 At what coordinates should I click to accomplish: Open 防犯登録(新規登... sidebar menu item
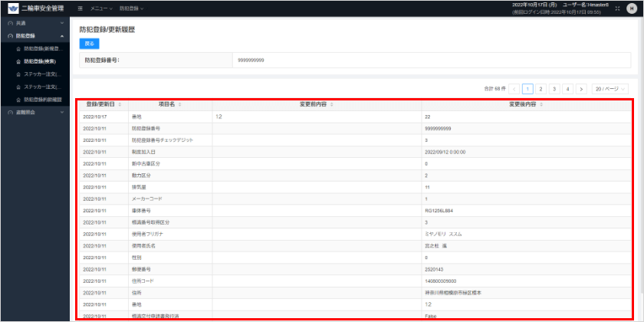35,49
